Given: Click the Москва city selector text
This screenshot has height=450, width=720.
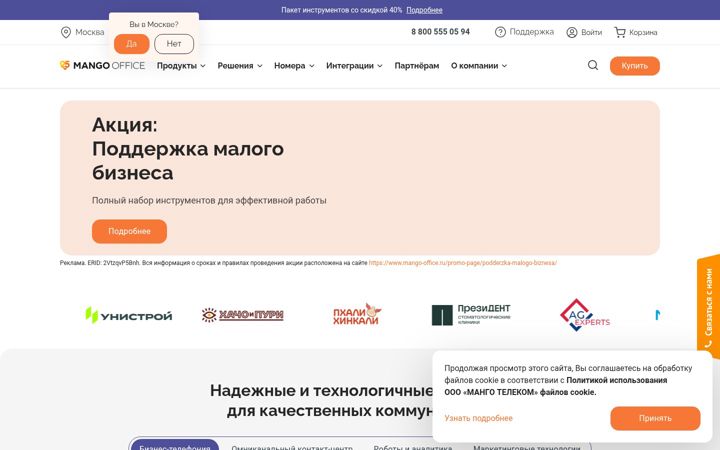Looking at the screenshot, I should tap(90, 32).
